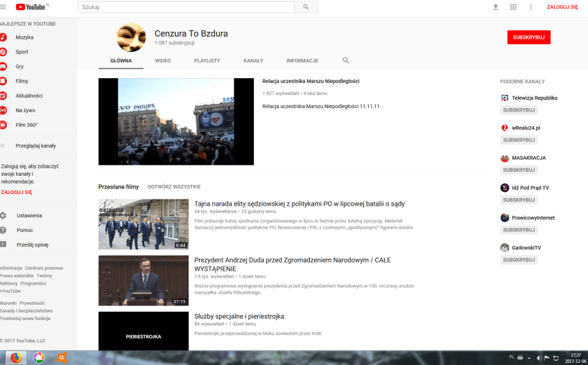Screen dimensions: 588x365
Task: Switch to the PLAYLISTY tab
Action: tap(207, 61)
